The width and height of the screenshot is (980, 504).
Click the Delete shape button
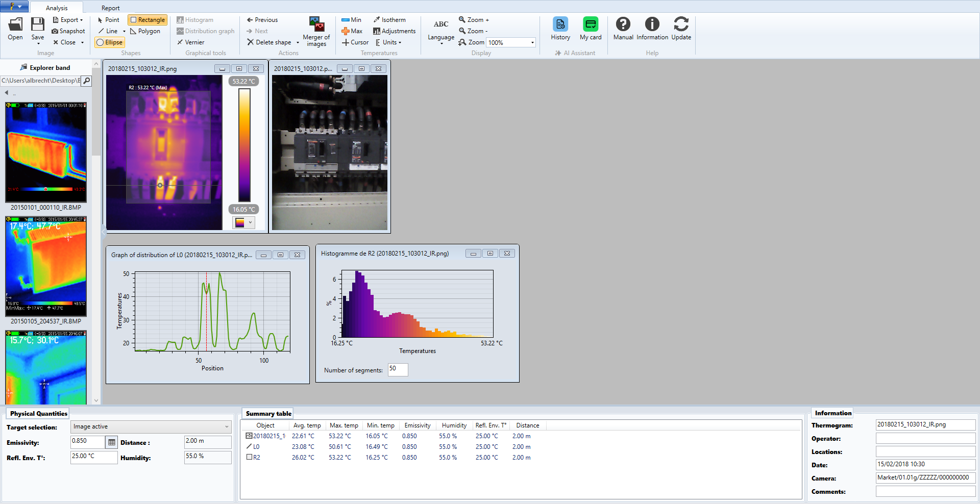point(269,42)
